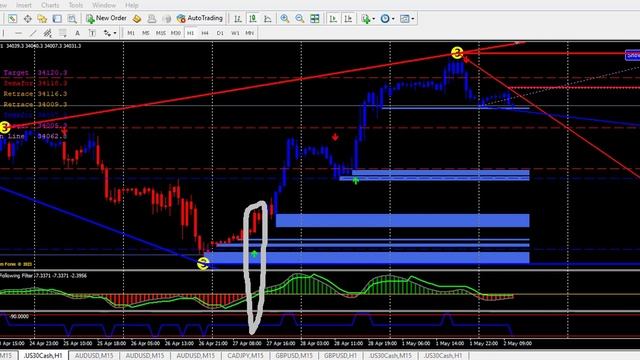Tile chart windows with the grid icon
The width and height of the screenshot is (640, 360).
click(x=315, y=18)
